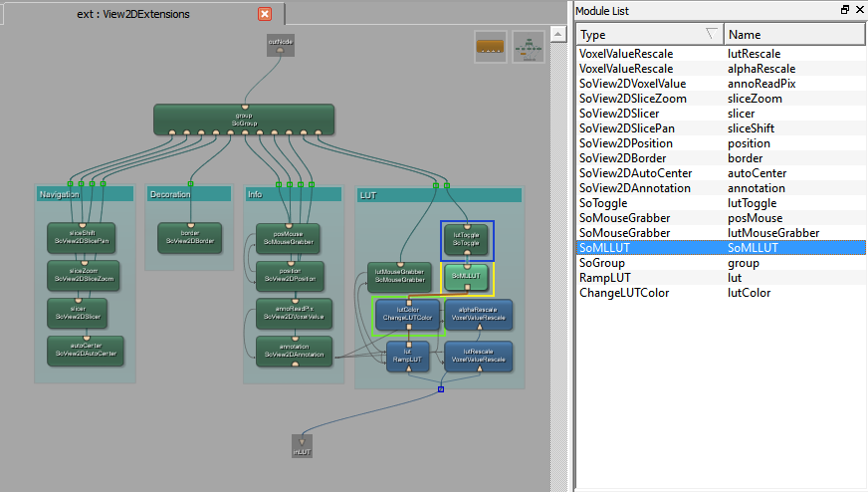
Task: Click the network tree overview icon
Action: (x=528, y=47)
